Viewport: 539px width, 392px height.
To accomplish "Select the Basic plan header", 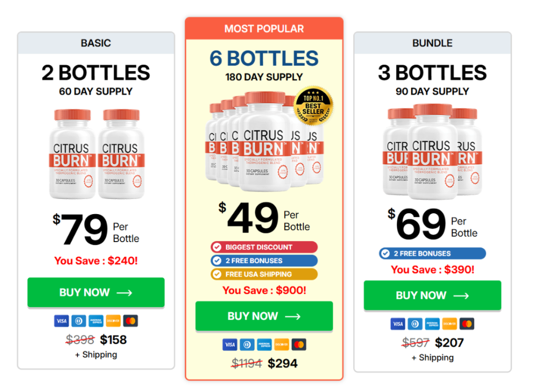I will pyautogui.click(x=96, y=43).
